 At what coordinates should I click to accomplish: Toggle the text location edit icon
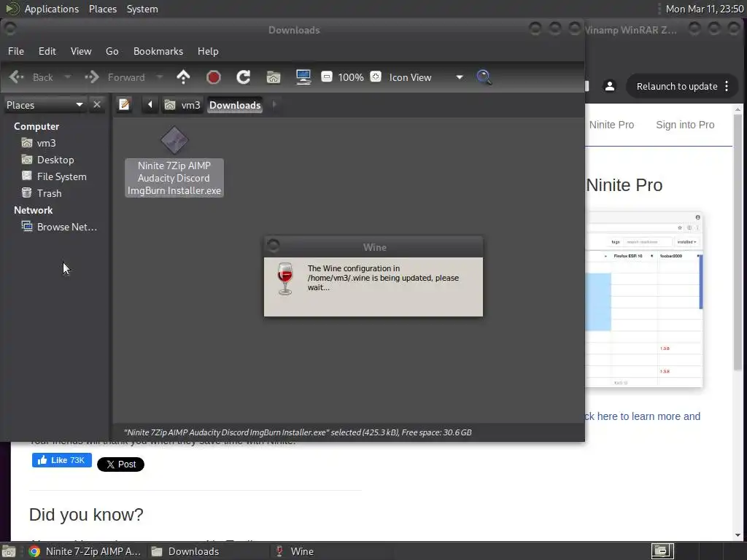coord(124,104)
